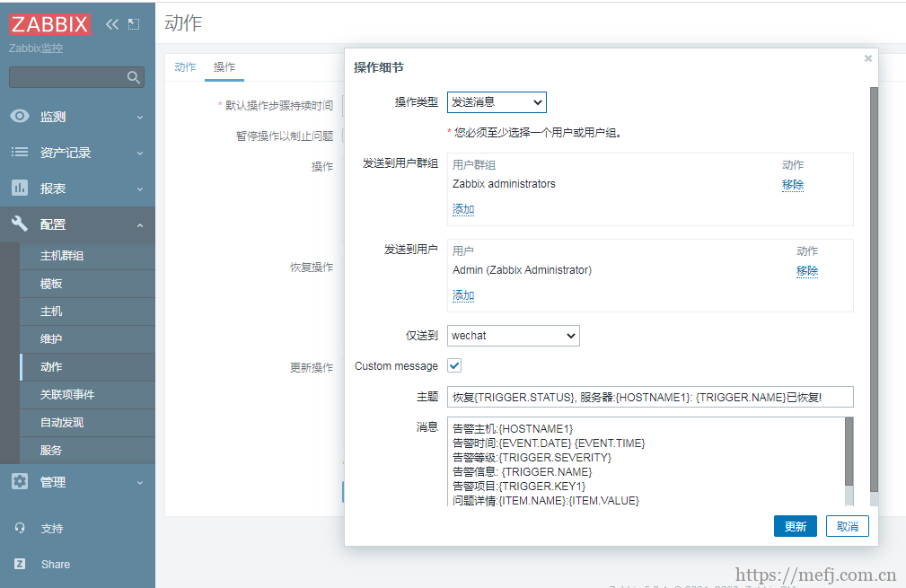Click the 支持 (Support) headset icon
Screen dimensions: 906x588
point(20,529)
